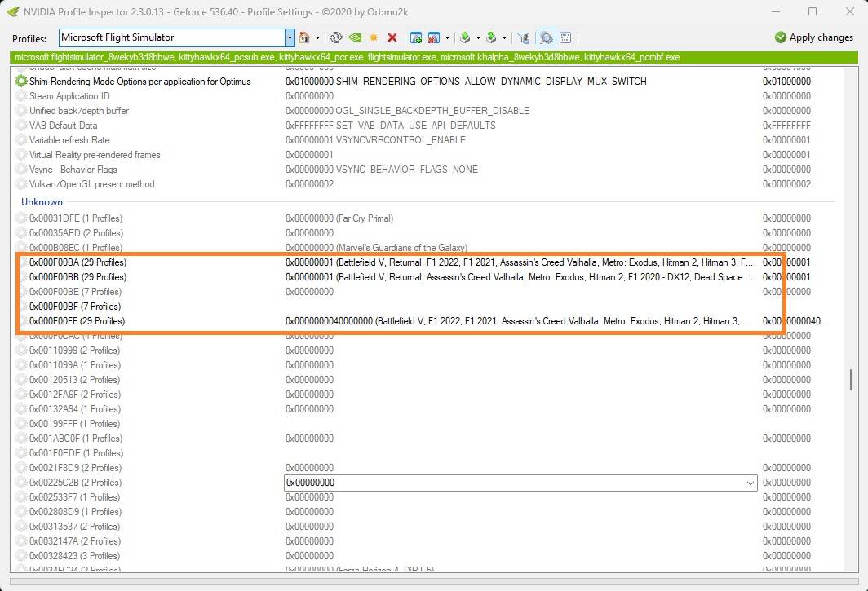868x591 pixels.
Task: Open the Profiles combo box dropdown arrow
Action: pos(290,37)
